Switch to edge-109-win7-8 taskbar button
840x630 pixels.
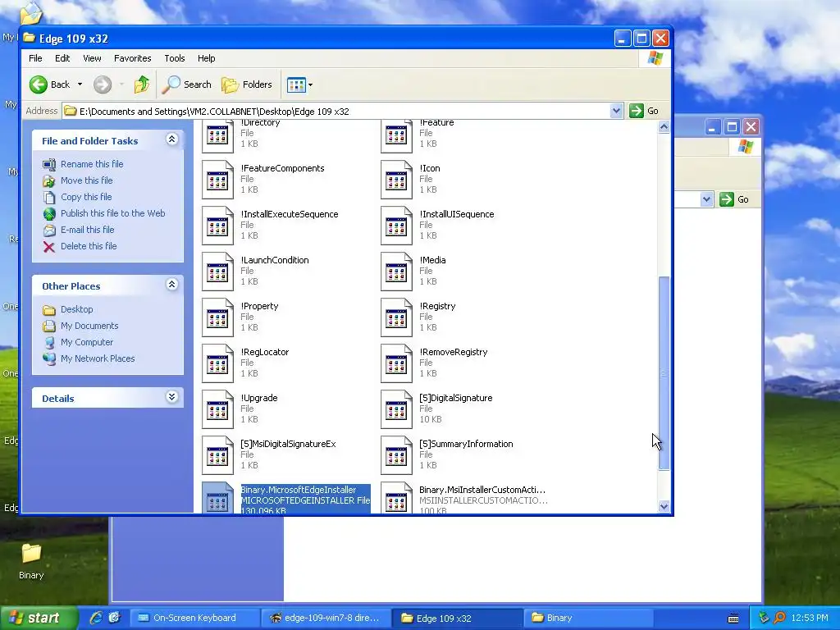pos(326,618)
